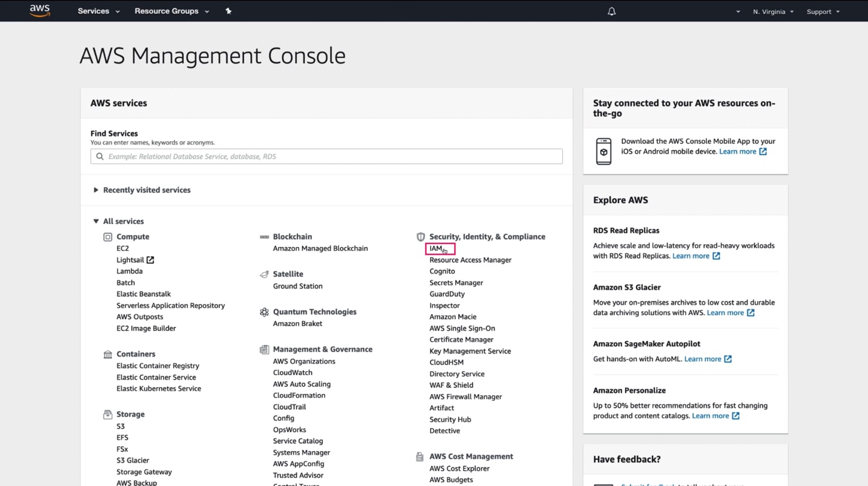
Task: Click external link icon for RDS Read Replicas
Action: pyautogui.click(x=717, y=256)
